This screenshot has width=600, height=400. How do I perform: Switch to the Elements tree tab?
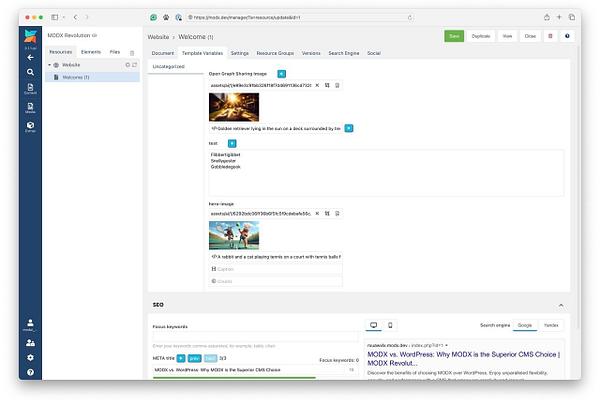[x=91, y=52]
